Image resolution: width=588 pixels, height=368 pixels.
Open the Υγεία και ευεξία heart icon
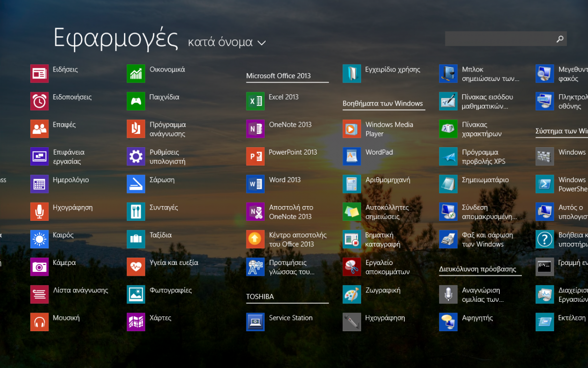(136, 267)
